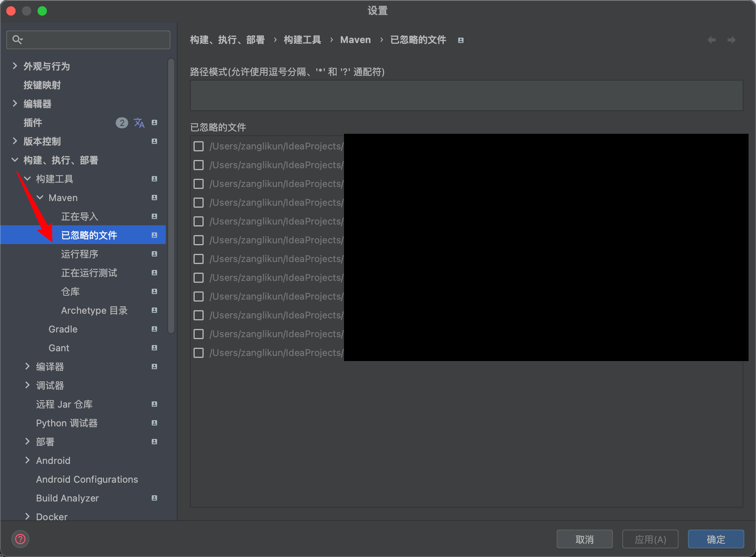Click the search magnifier icon in settings
756x557 pixels.
[17, 40]
